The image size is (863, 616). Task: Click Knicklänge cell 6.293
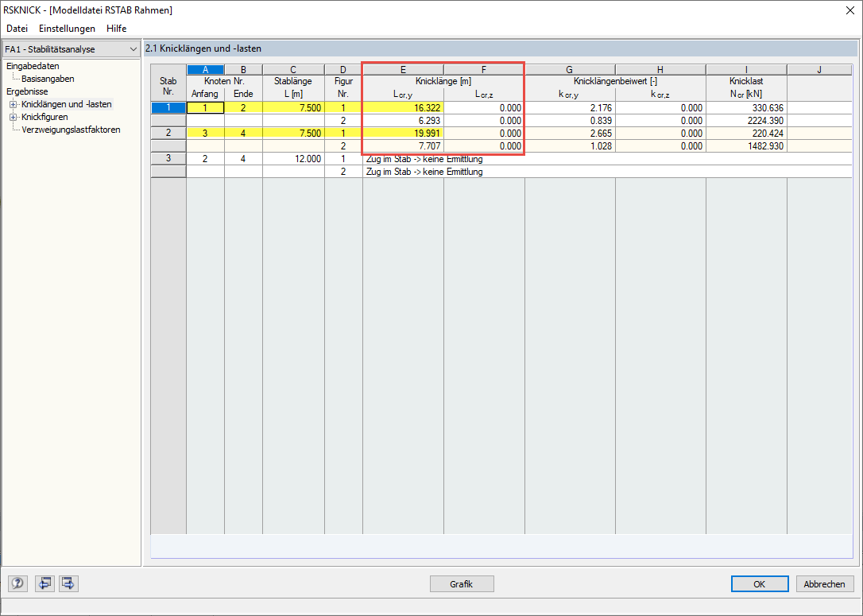point(404,121)
